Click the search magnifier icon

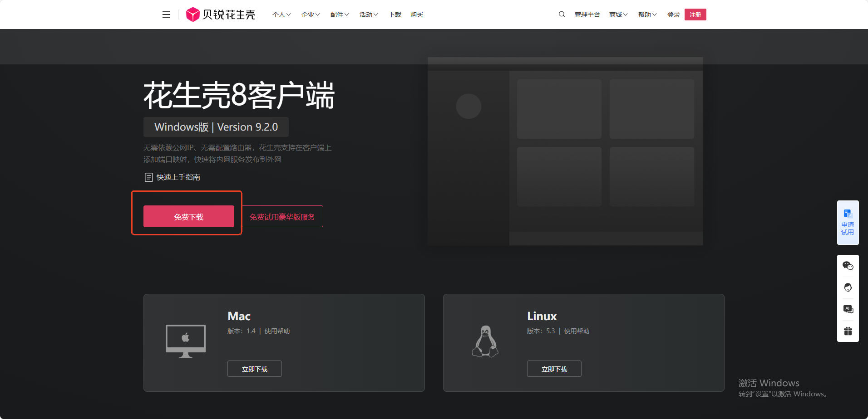tap(562, 15)
